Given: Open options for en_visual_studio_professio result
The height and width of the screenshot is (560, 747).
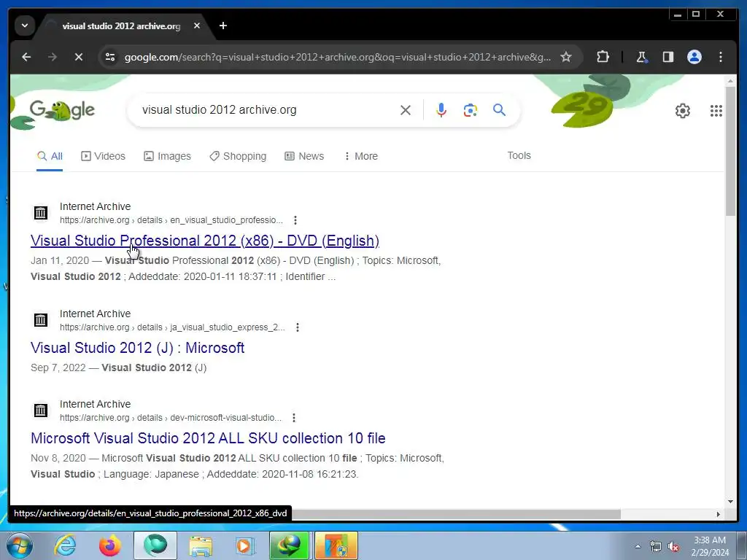Looking at the screenshot, I should pyautogui.click(x=295, y=220).
